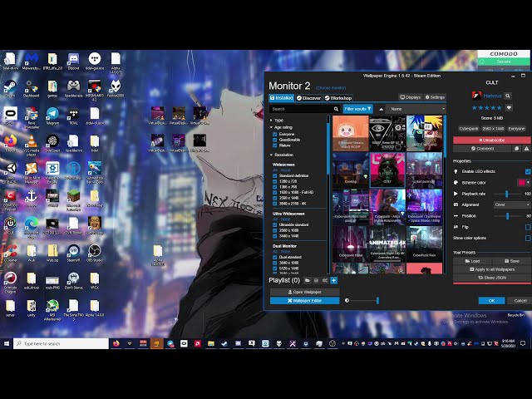Uncheck the Mature age rating checkbox
Image resolution: width=532 pixels, height=399 pixels.
(x=275, y=145)
